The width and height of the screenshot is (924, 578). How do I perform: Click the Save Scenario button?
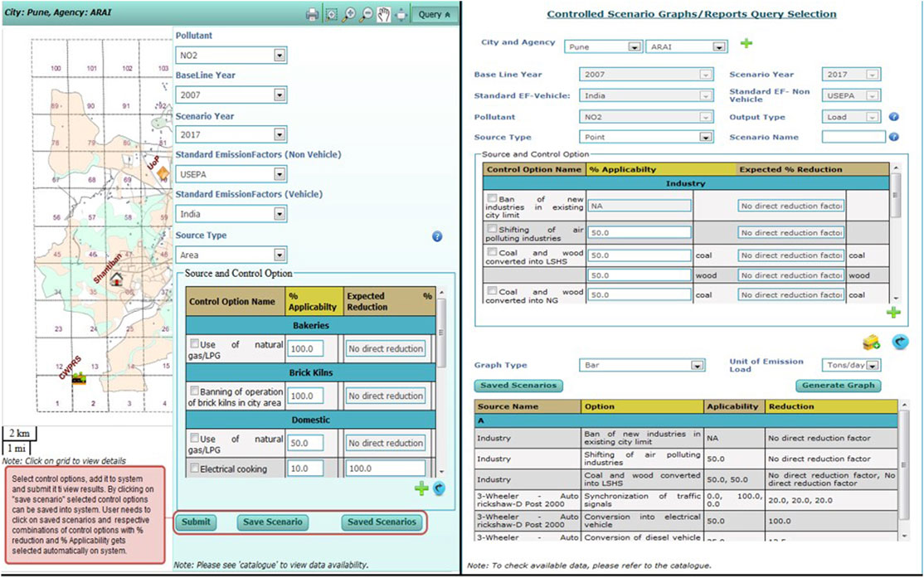click(x=272, y=522)
